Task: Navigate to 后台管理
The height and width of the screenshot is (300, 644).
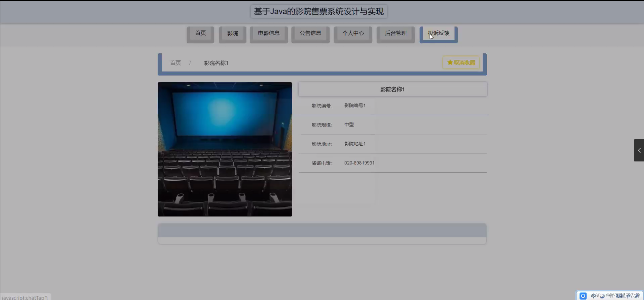Action: coord(396,33)
